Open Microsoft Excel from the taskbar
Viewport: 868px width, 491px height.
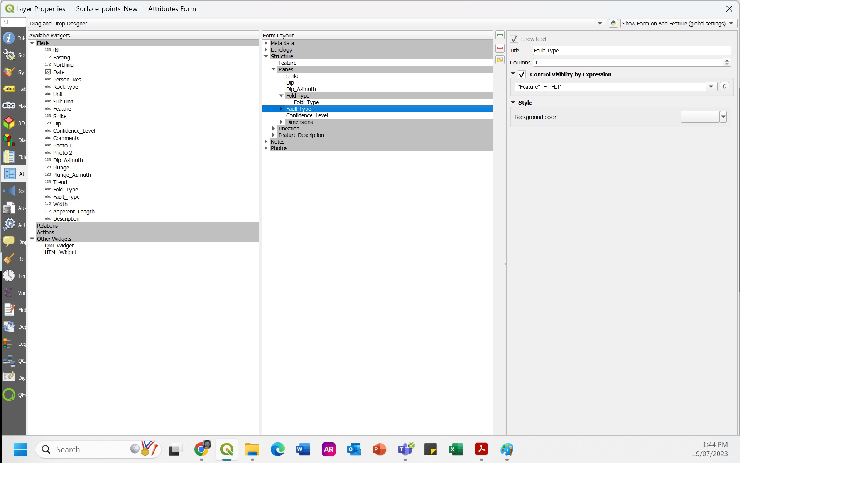point(456,449)
